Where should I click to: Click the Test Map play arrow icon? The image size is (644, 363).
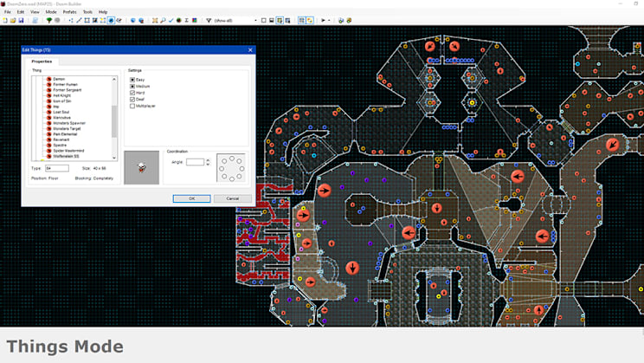pyautogui.click(x=323, y=20)
